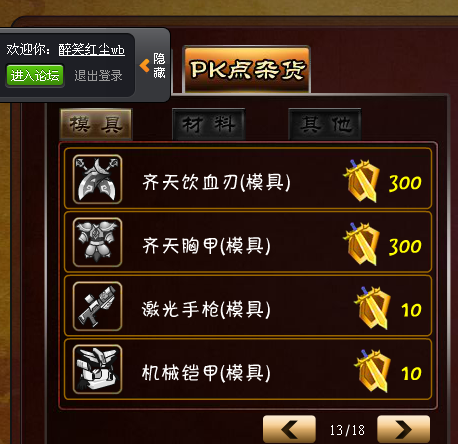
Task: Click the green 进入论坛 button
Action: click(x=35, y=76)
